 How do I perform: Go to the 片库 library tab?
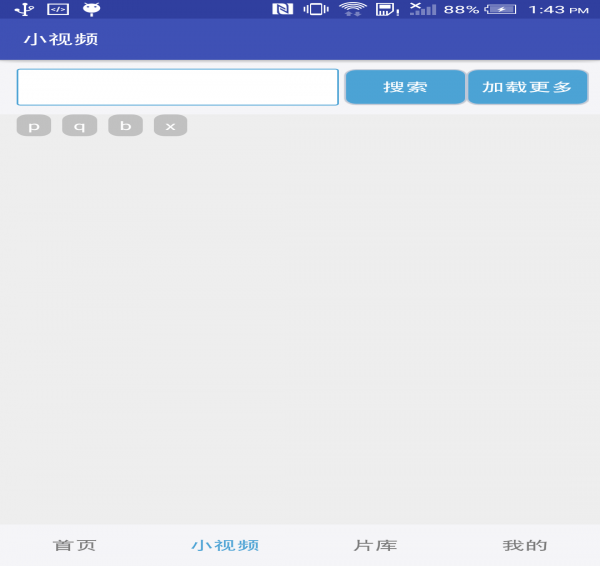click(x=375, y=545)
